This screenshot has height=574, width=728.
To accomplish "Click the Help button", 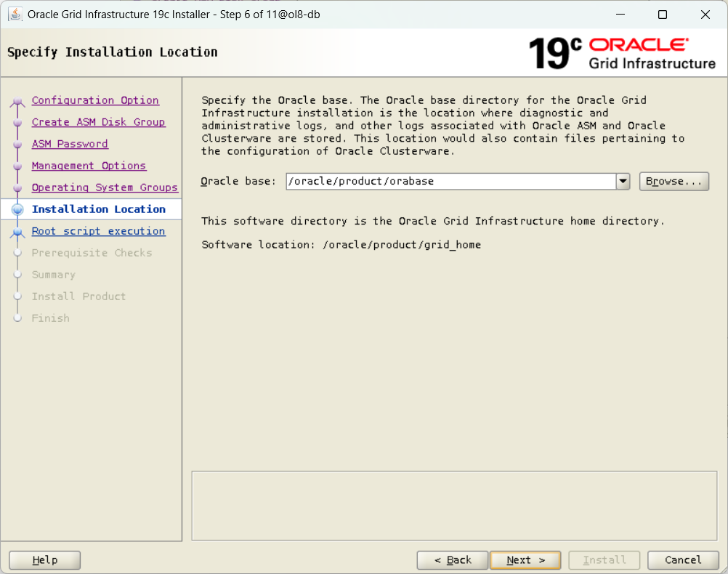I will click(44, 560).
